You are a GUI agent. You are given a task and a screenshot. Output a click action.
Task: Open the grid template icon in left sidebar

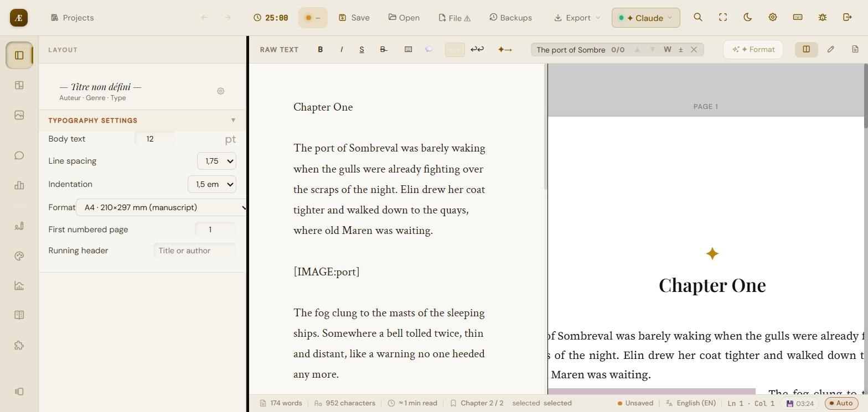point(19,85)
